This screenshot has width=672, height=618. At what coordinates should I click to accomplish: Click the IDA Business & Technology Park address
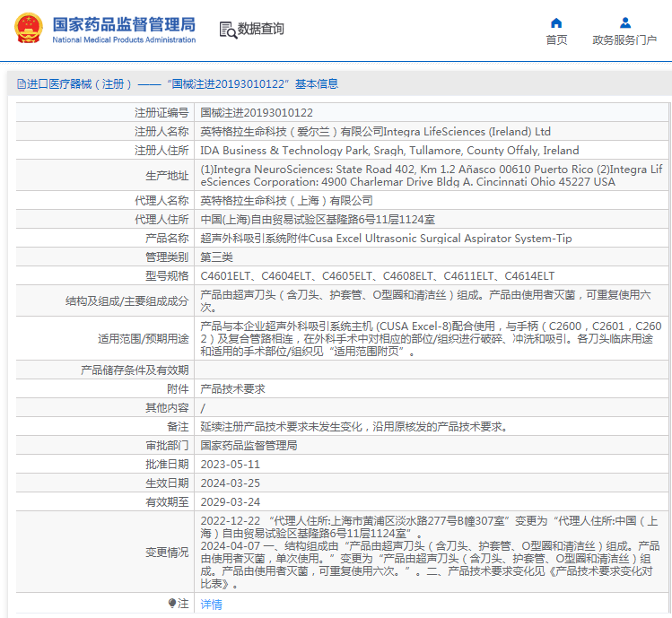click(x=389, y=151)
